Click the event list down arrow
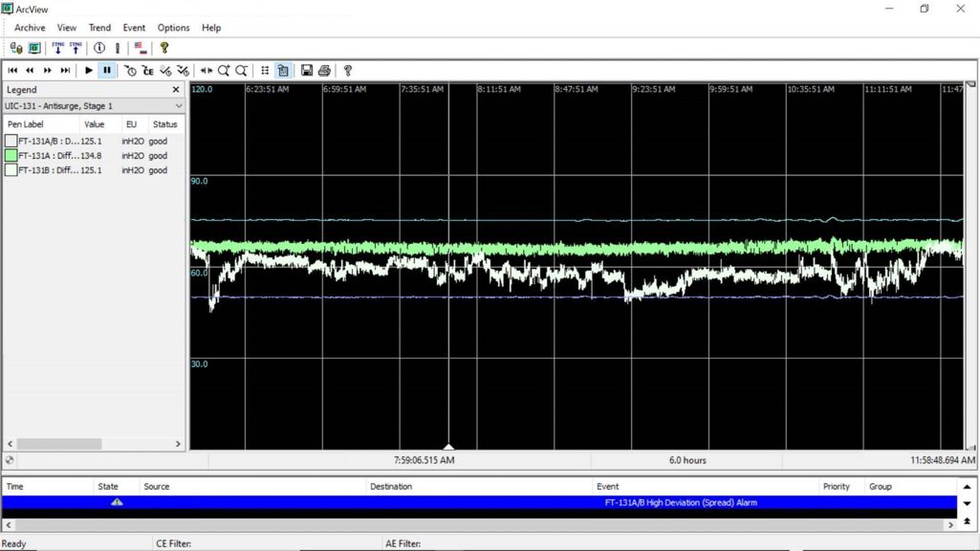 tap(967, 503)
